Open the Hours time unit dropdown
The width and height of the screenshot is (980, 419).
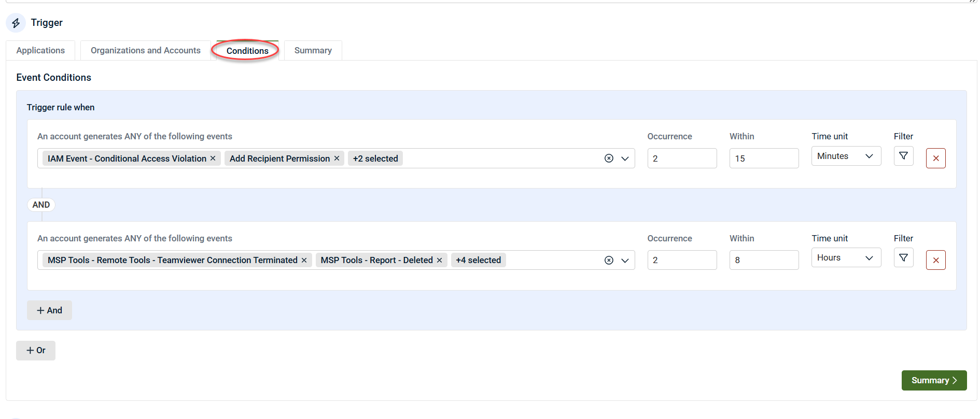(x=846, y=258)
